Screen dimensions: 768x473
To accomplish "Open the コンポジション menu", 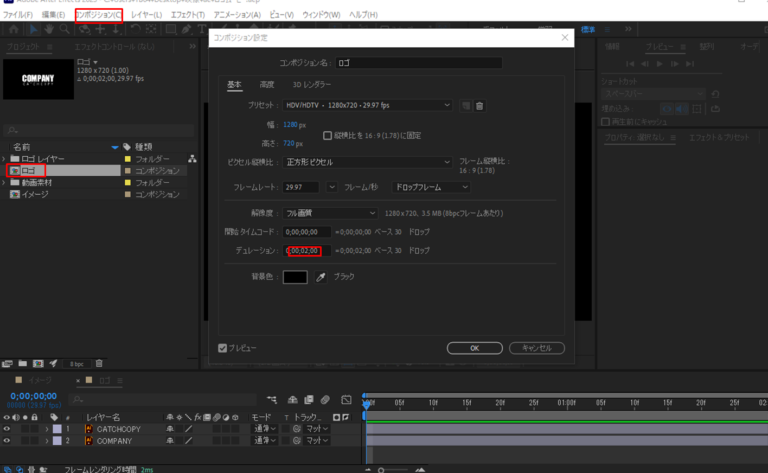I will (x=99, y=15).
